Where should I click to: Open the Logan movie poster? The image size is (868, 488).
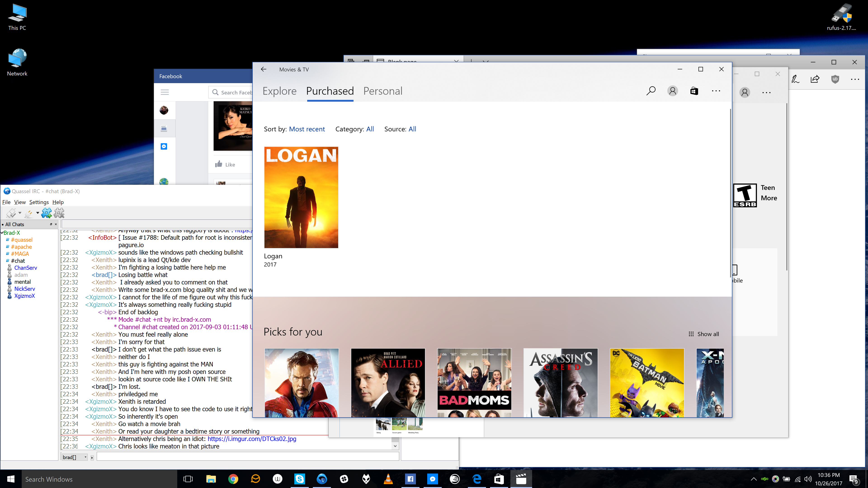tap(301, 197)
